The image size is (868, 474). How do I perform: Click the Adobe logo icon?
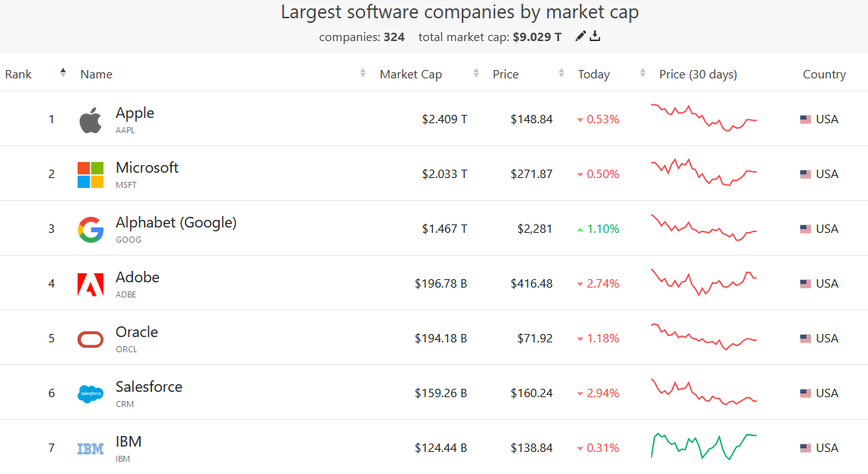tap(91, 284)
